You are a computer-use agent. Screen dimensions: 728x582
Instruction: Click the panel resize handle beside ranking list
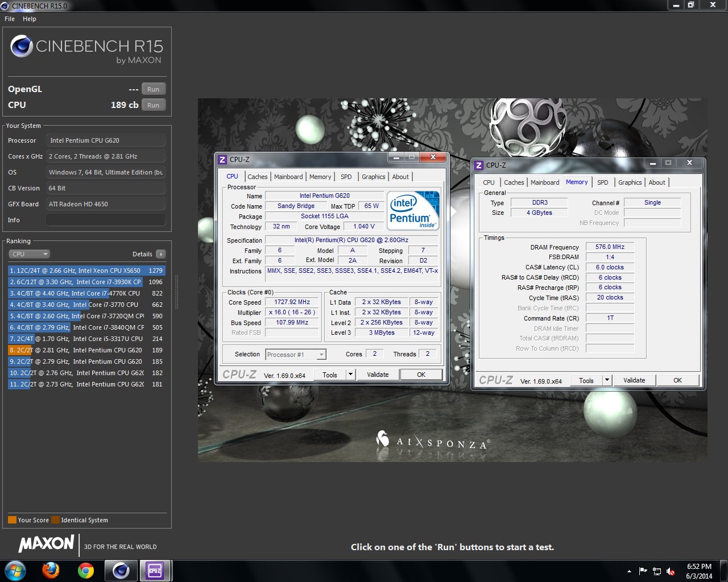click(x=176, y=293)
